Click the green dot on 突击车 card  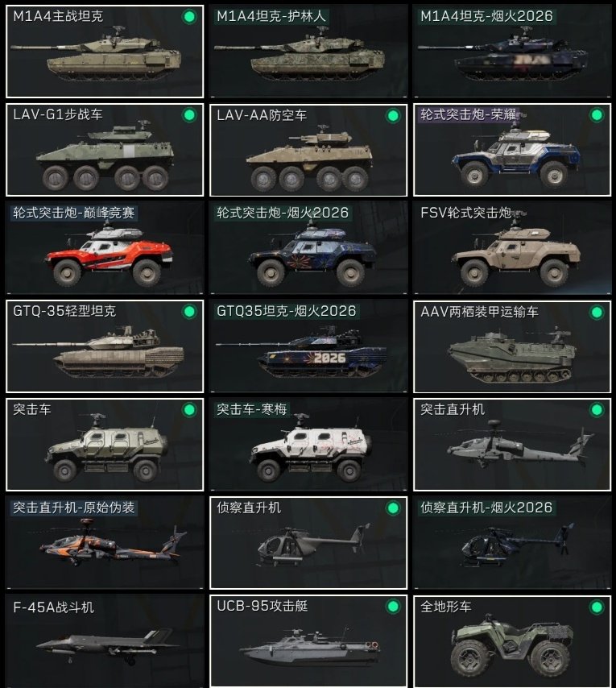tap(189, 410)
